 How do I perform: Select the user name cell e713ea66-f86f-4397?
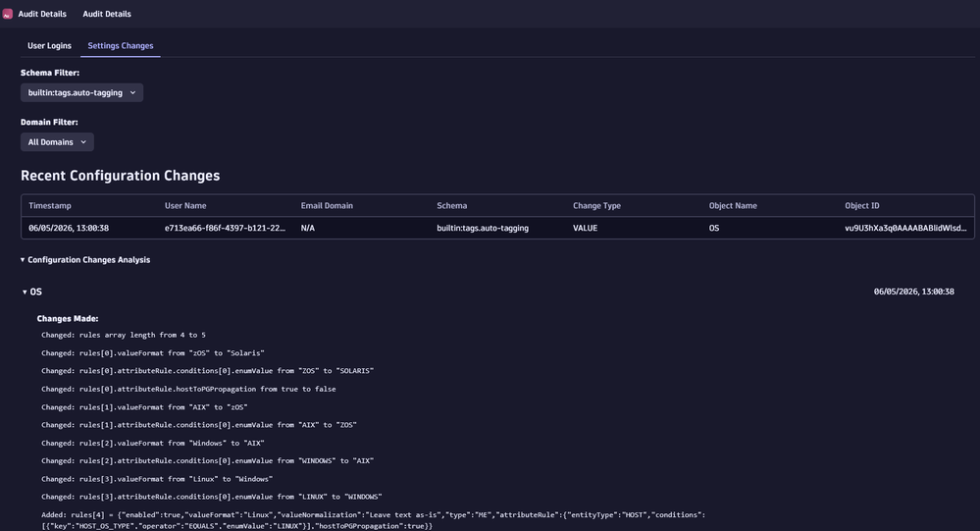(x=225, y=229)
